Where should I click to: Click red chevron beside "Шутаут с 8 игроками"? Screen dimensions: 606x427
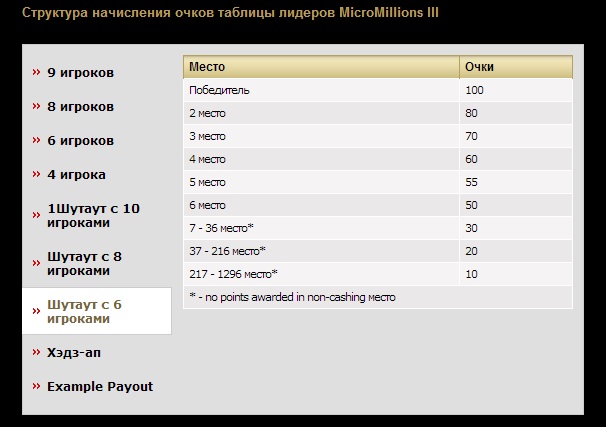[x=36, y=263]
